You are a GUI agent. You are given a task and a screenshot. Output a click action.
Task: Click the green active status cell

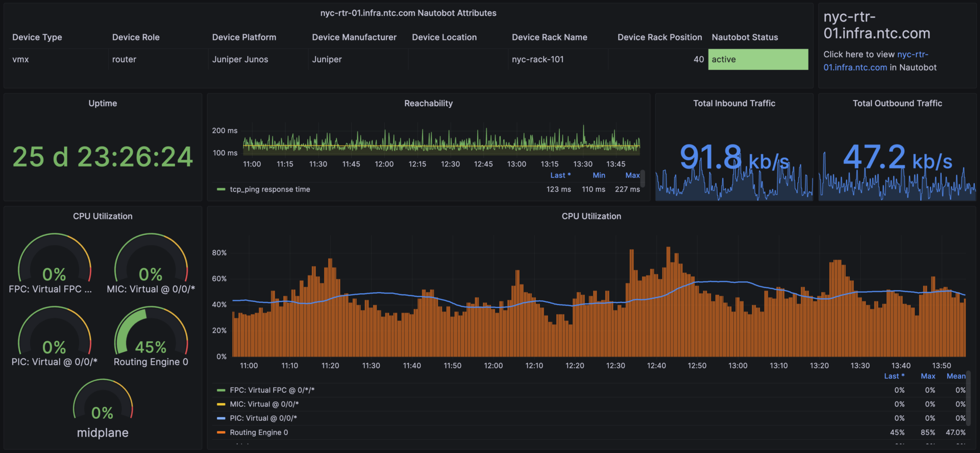tap(758, 59)
